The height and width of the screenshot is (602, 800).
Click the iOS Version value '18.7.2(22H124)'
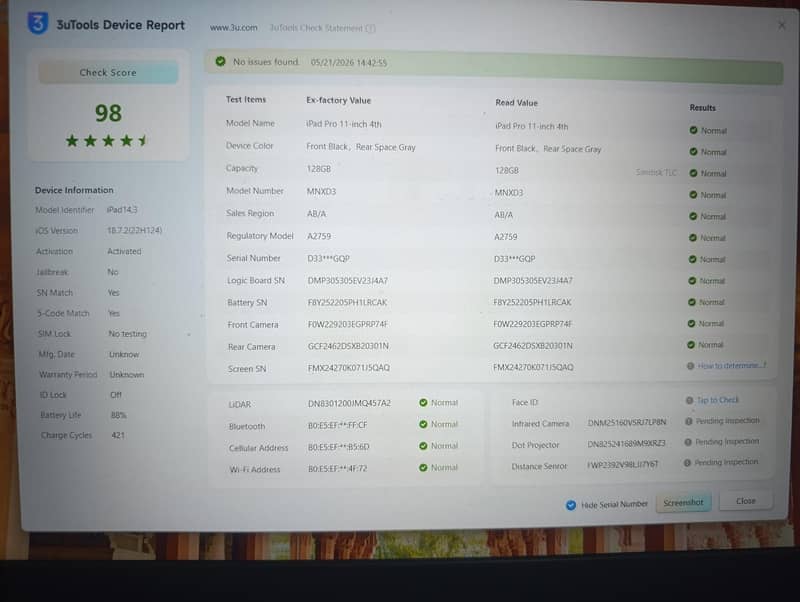point(134,231)
